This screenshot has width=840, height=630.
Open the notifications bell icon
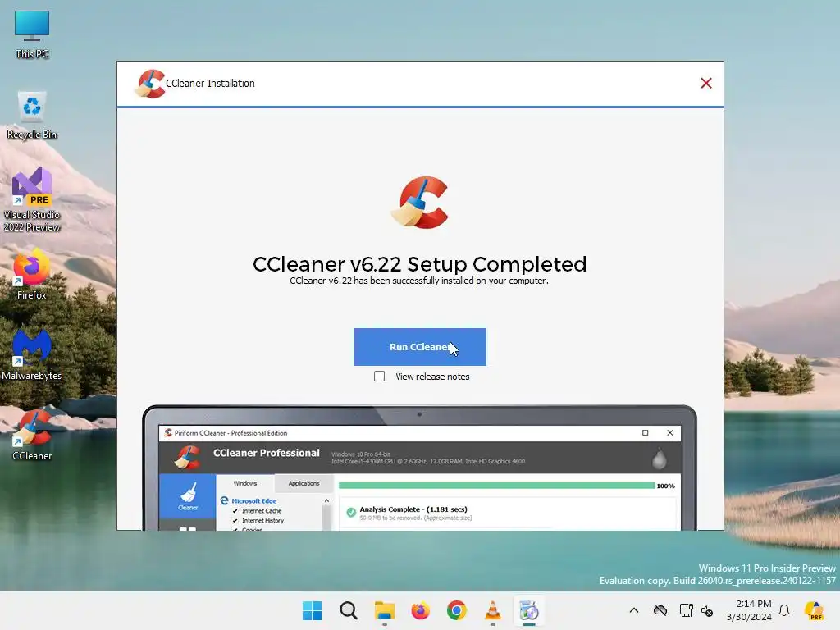pos(784,610)
